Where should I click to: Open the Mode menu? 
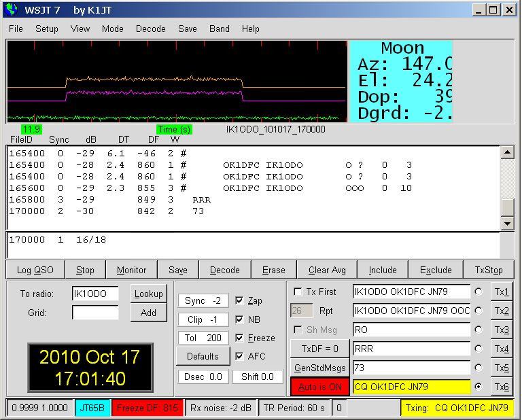(x=113, y=29)
